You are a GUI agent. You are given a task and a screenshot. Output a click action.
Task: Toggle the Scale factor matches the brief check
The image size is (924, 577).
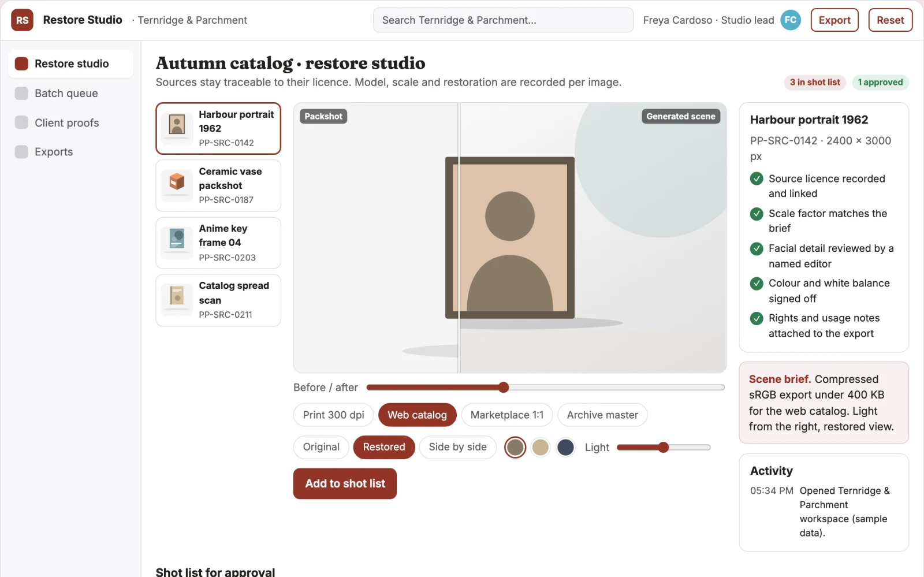[x=757, y=214]
